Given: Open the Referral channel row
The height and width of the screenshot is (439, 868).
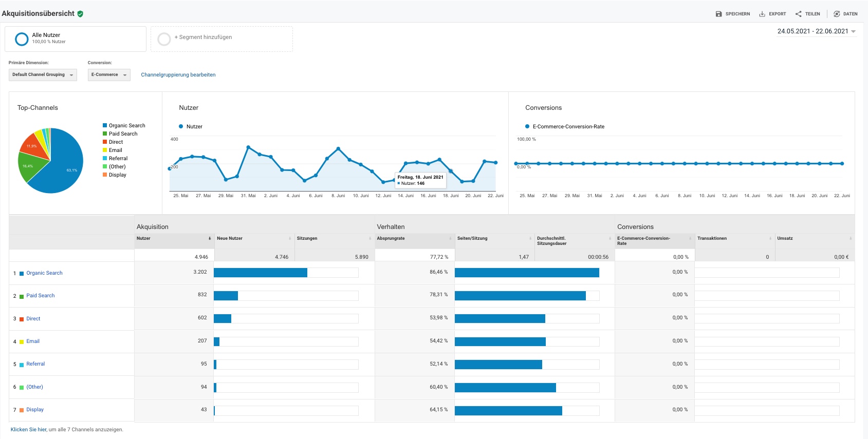Looking at the screenshot, I should click(35, 364).
